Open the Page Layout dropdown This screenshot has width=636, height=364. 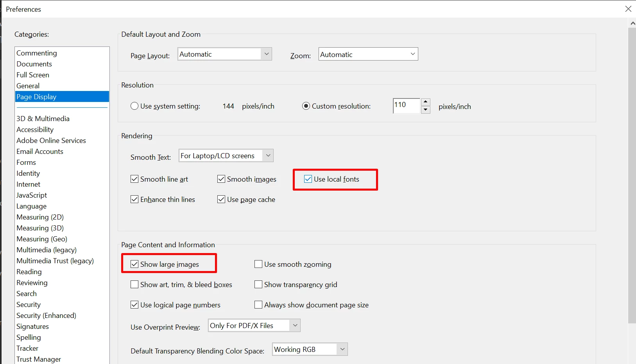pos(225,54)
